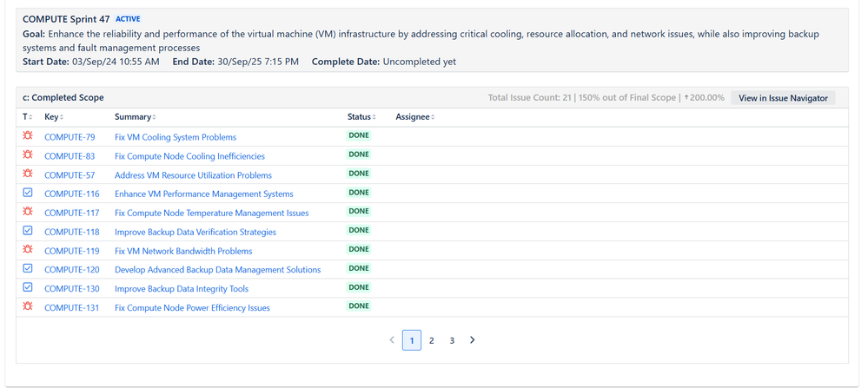This screenshot has height=388, width=868.
Task: Go to pagination page 3
Action: click(x=452, y=340)
